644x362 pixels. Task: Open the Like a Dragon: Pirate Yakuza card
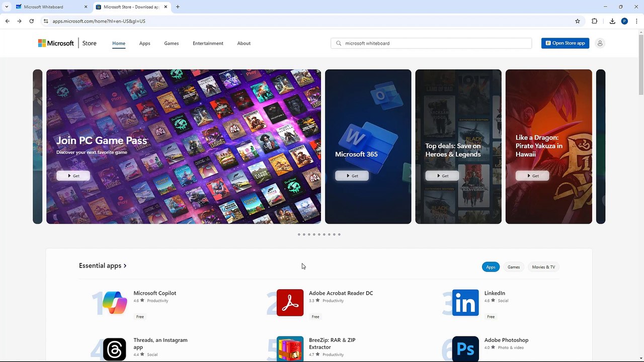click(549, 146)
